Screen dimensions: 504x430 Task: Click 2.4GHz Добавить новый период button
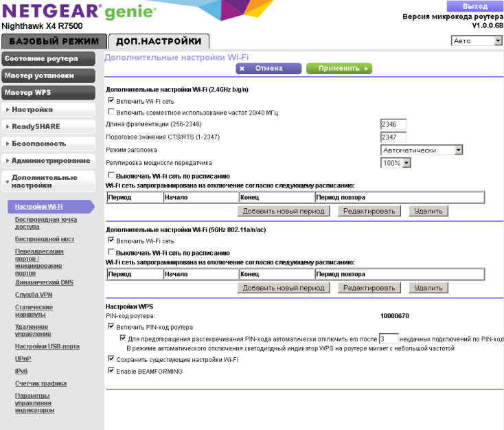click(284, 211)
